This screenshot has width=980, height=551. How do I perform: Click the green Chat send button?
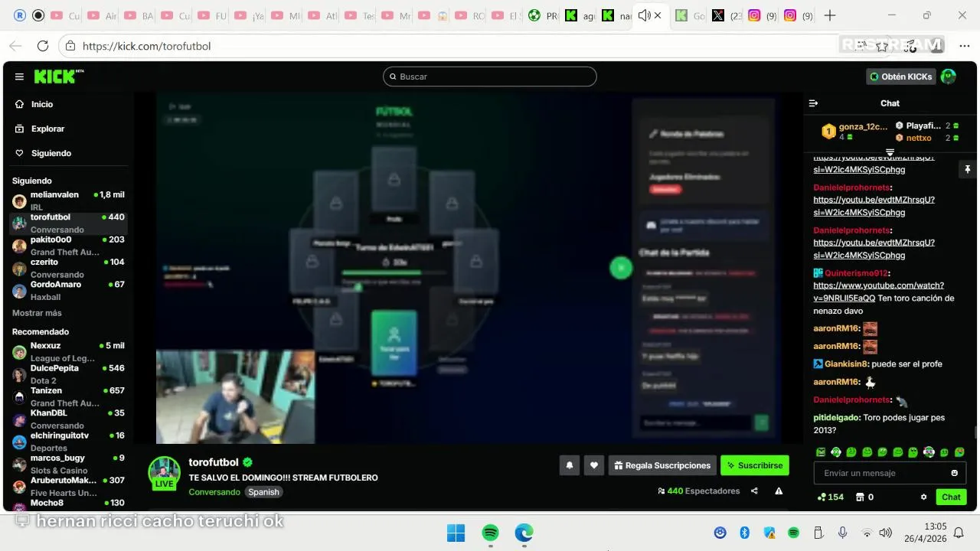tap(951, 497)
